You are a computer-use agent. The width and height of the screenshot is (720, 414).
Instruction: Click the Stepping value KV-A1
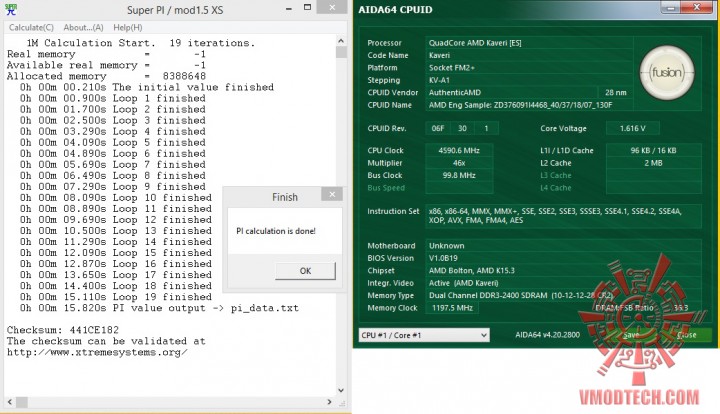[439, 80]
